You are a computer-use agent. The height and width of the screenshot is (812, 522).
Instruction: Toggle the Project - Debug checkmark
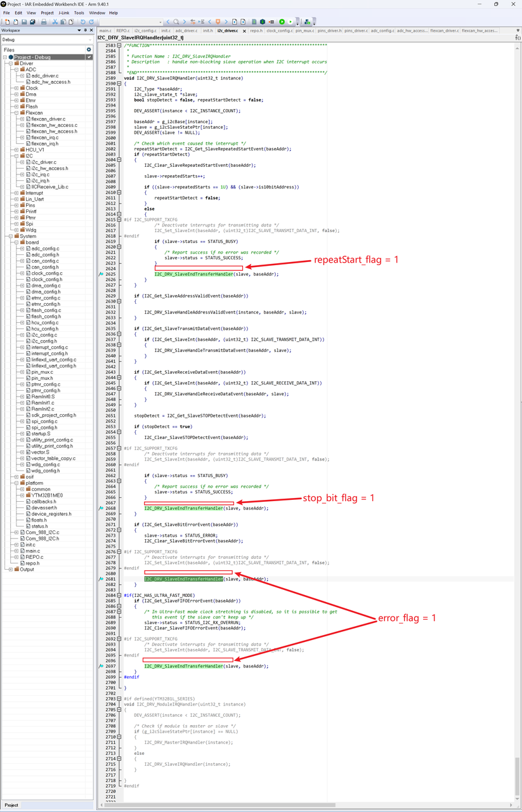[89, 57]
